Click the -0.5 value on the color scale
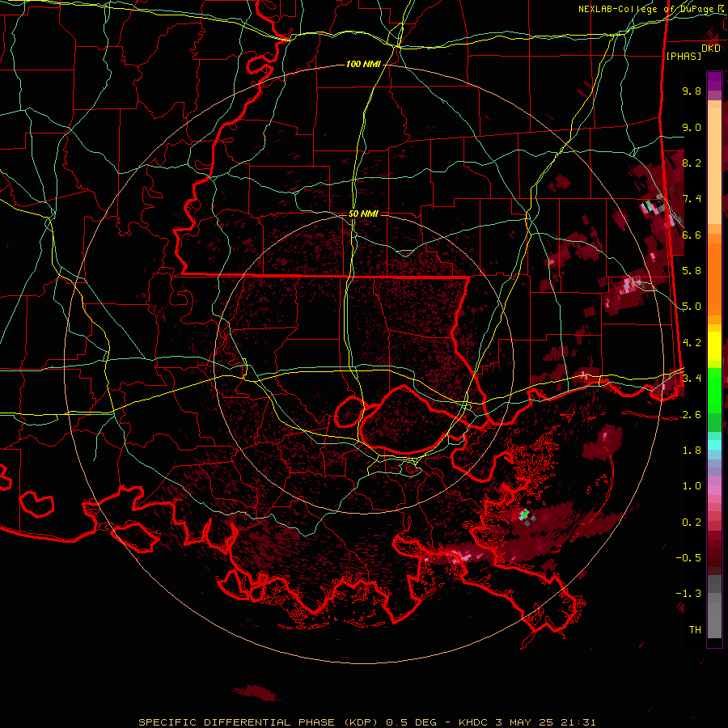Screen dimensions: 728x728 [x=688, y=557]
